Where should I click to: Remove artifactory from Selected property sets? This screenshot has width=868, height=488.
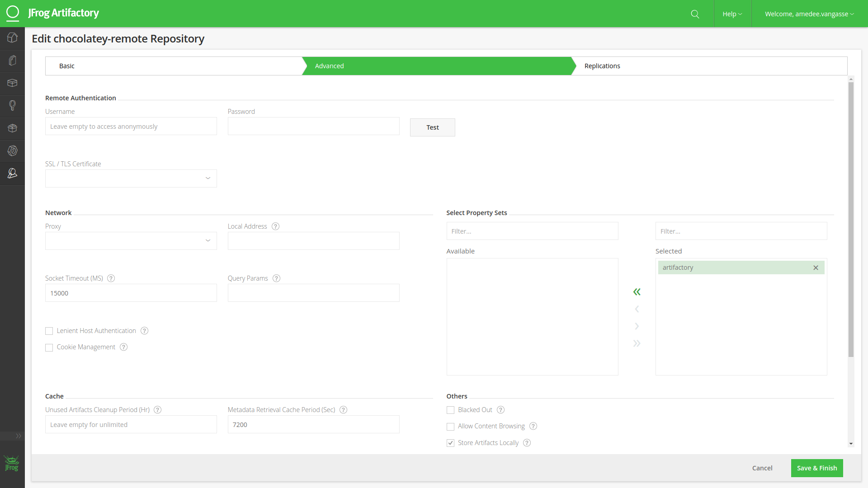[816, 267]
